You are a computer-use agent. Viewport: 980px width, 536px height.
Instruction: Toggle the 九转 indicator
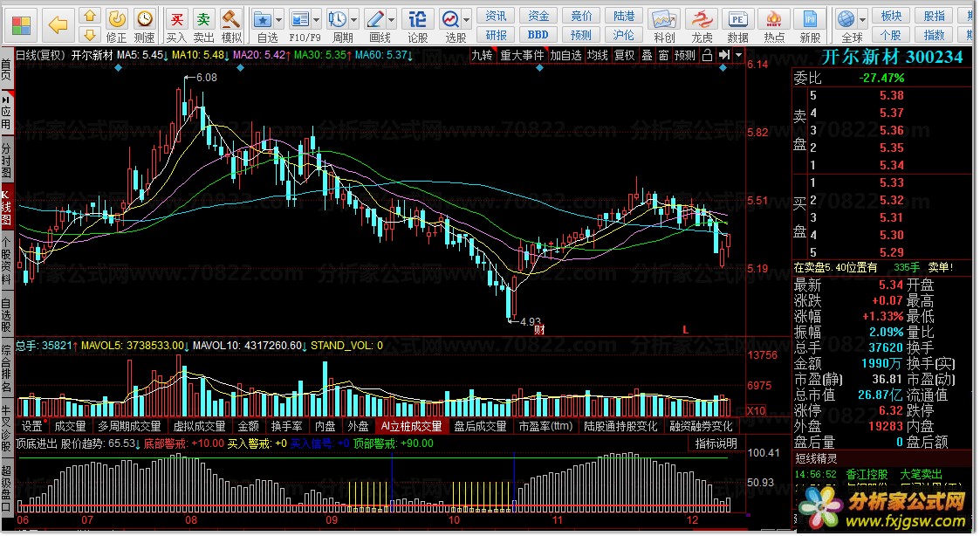click(482, 56)
